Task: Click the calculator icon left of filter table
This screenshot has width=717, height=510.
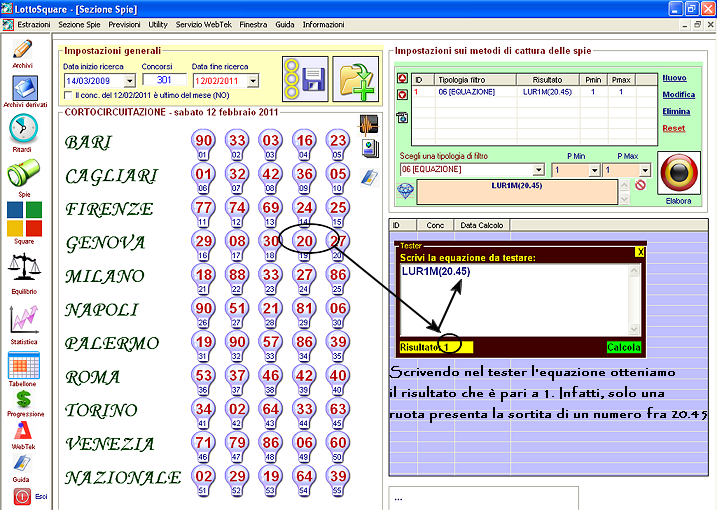Action: coord(402,117)
